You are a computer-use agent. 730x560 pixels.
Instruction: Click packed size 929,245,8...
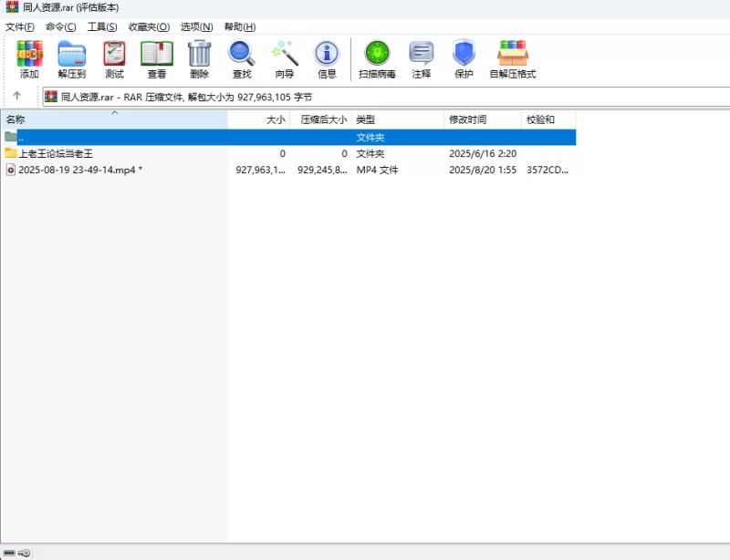click(x=322, y=170)
